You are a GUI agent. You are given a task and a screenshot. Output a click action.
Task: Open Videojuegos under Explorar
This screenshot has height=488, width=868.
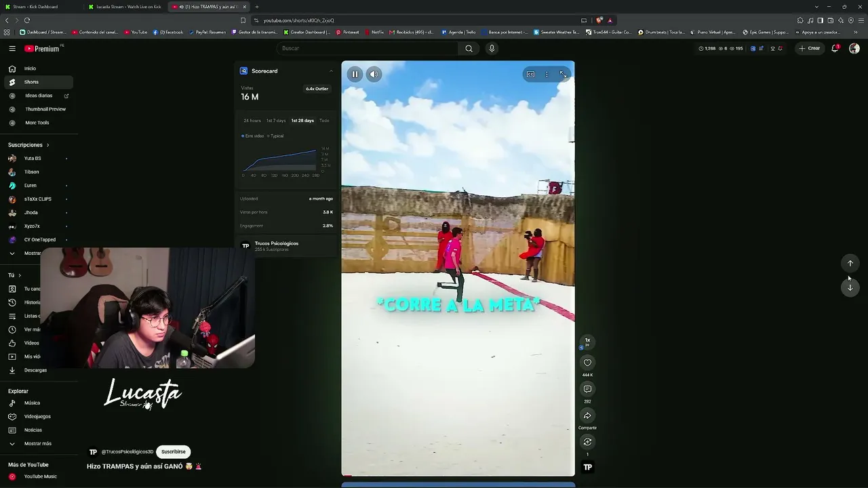38,417
